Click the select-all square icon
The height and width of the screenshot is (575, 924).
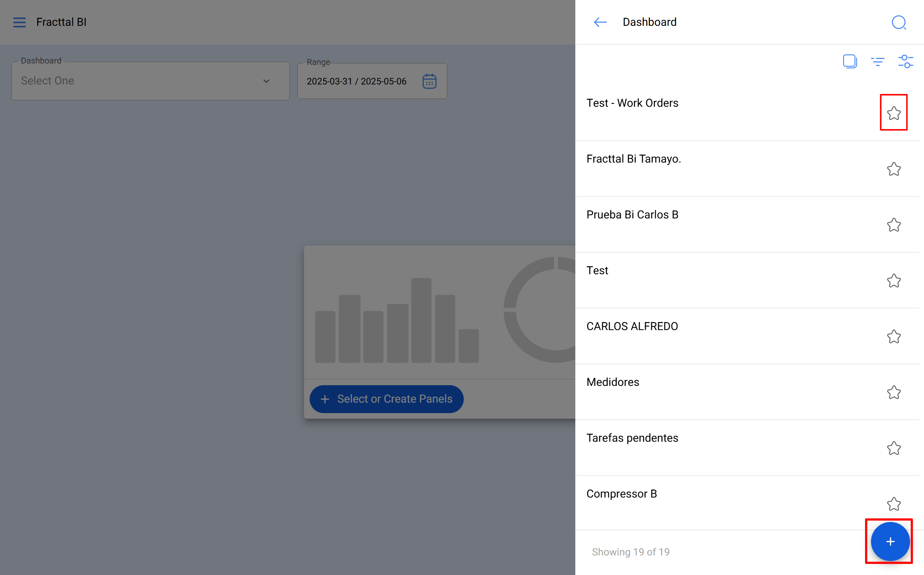pos(850,61)
